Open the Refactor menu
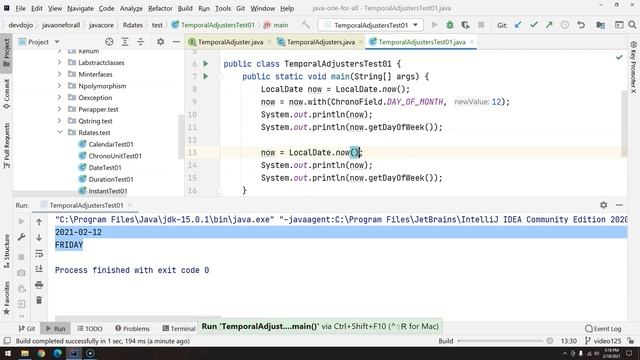The width and height of the screenshot is (640, 360). pyautogui.click(x=160, y=8)
